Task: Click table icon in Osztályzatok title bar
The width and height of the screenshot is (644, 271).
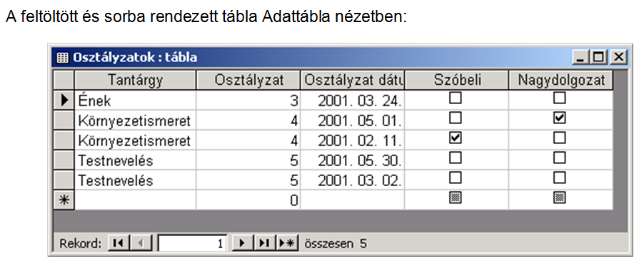Action: click(61, 58)
